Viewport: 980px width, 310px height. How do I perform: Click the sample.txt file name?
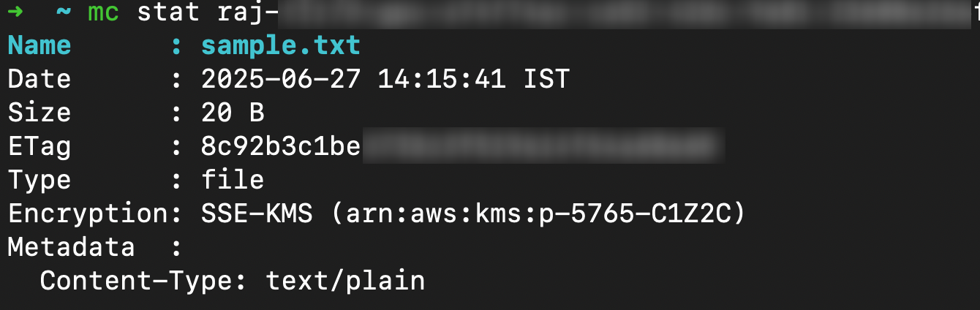(281, 46)
